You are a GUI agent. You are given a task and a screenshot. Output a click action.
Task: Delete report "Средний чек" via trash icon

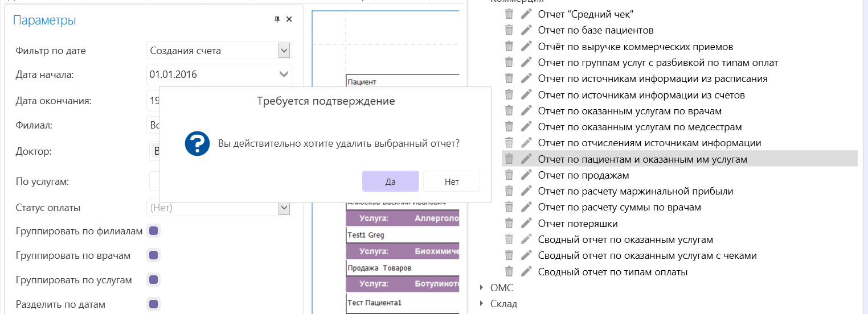[x=509, y=14]
